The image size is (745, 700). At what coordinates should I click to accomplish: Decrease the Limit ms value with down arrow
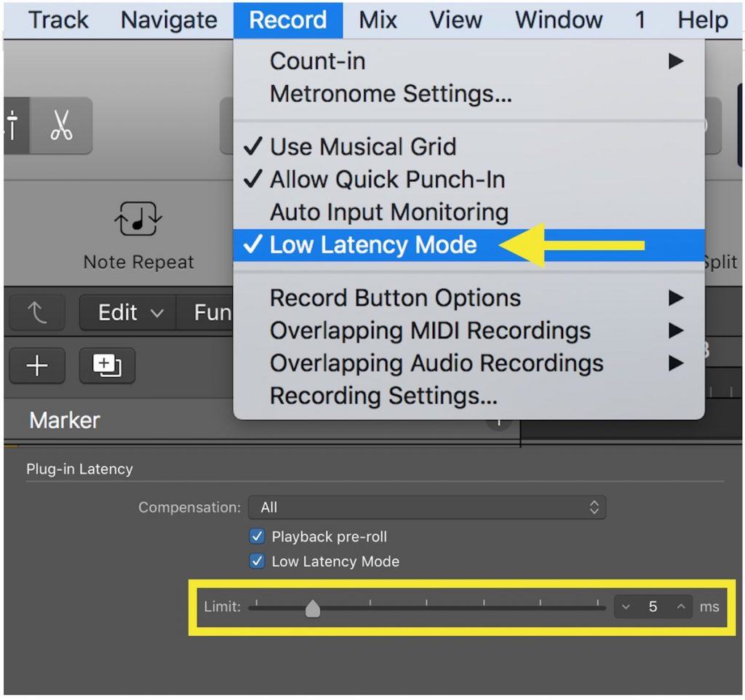click(x=626, y=607)
